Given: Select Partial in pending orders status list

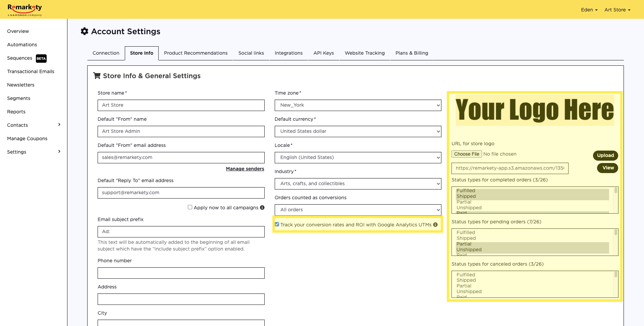Looking at the screenshot, I should click(533, 244).
